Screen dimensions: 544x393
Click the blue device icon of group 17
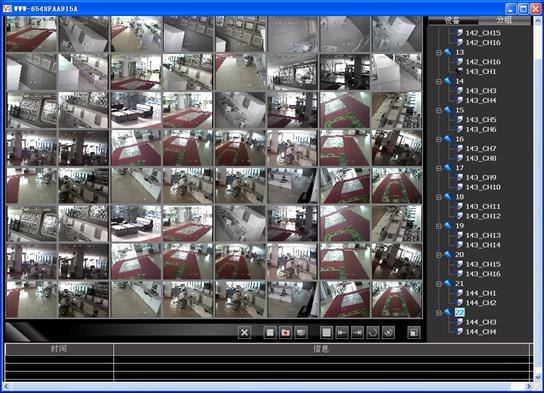[448, 168]
